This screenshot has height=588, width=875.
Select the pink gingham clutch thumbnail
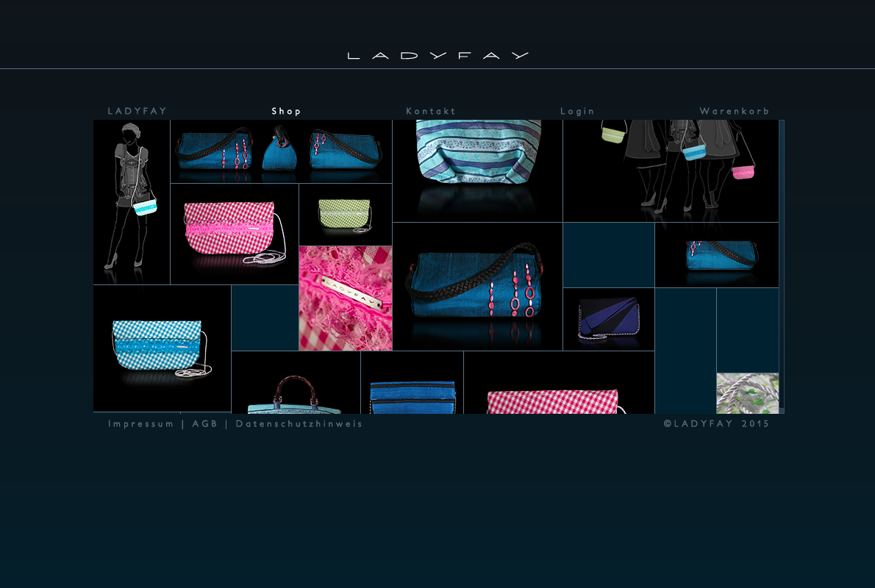pyautogui.click(x=234, y=234)
